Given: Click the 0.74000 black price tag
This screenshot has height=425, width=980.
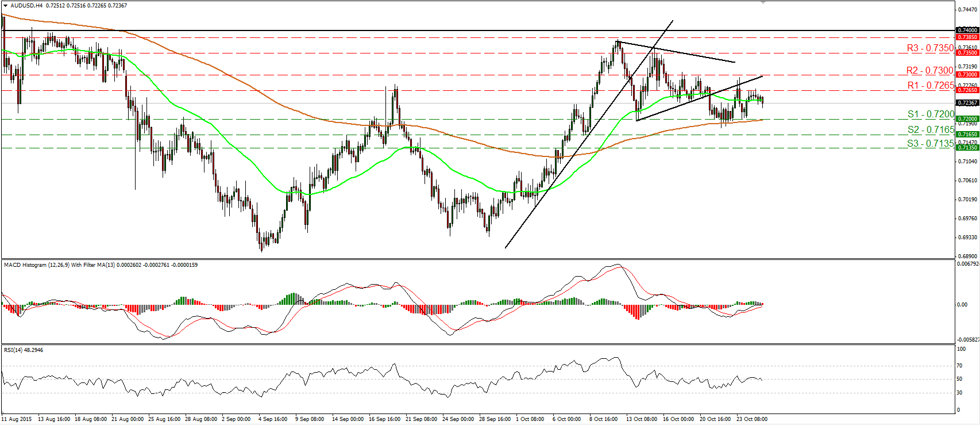Looking at the screenshot, I should pos(967,30).
